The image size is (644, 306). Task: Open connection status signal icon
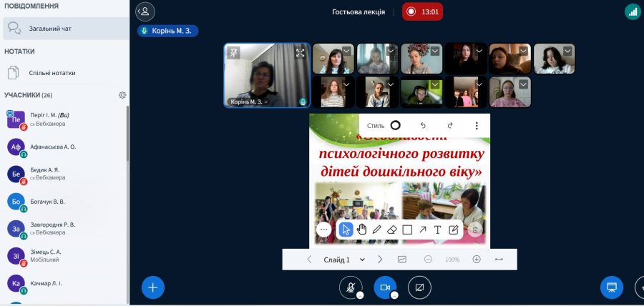[x=632, y=11]
